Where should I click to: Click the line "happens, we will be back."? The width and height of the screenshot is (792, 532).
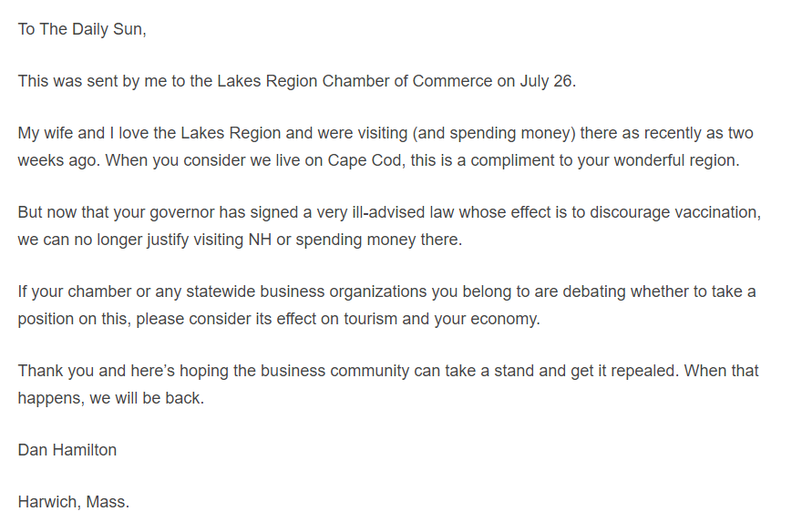pos(110,398)
